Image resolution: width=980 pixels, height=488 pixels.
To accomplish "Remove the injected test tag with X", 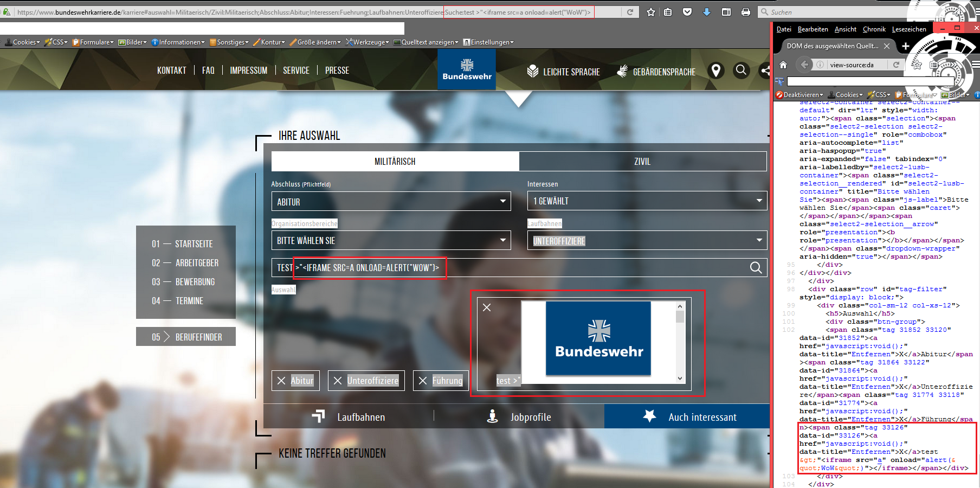I will coord(487,307).
